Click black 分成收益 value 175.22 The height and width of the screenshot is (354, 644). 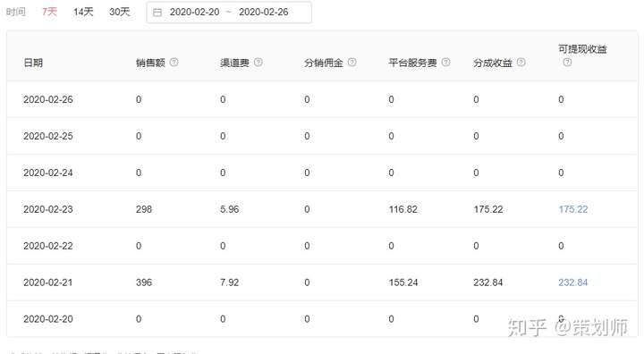[488, 209]
